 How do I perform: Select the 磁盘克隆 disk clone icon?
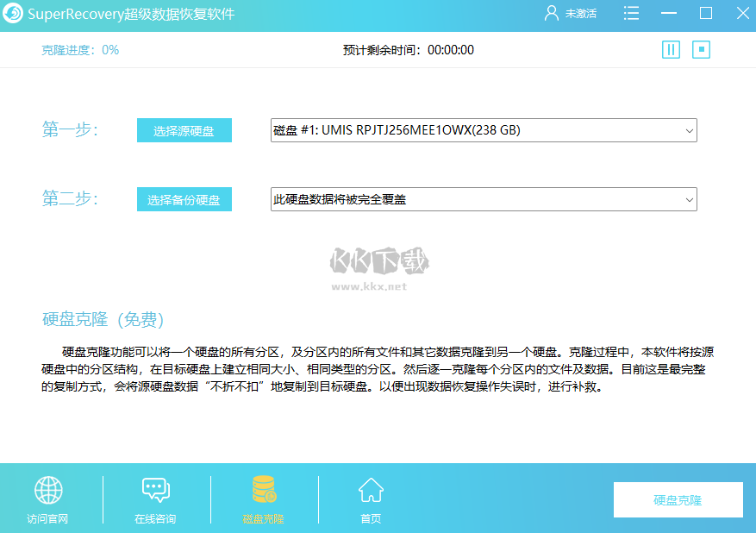(262, 489)
